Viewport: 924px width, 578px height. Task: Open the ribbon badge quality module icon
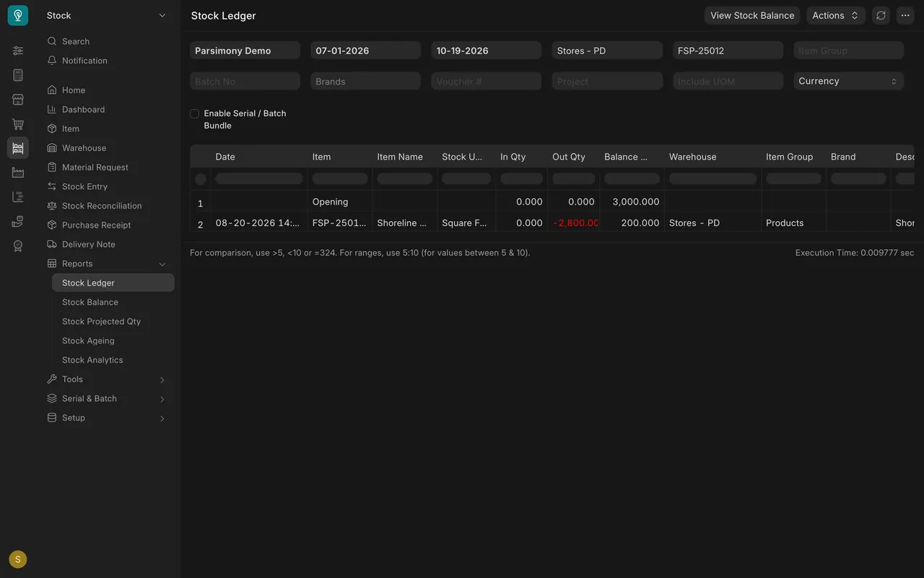[x=18, y=246]
